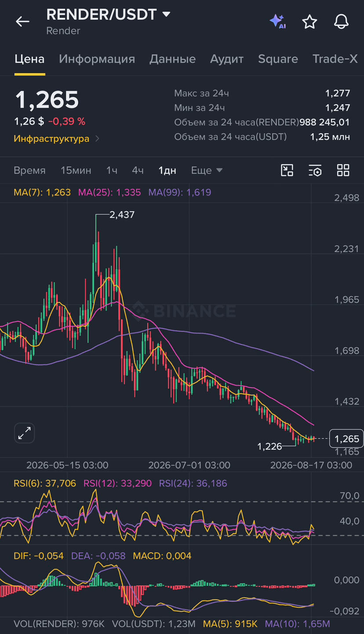Select the '1ч' timeframe
This screenshot has width=364, height=634.
[112, 170]
